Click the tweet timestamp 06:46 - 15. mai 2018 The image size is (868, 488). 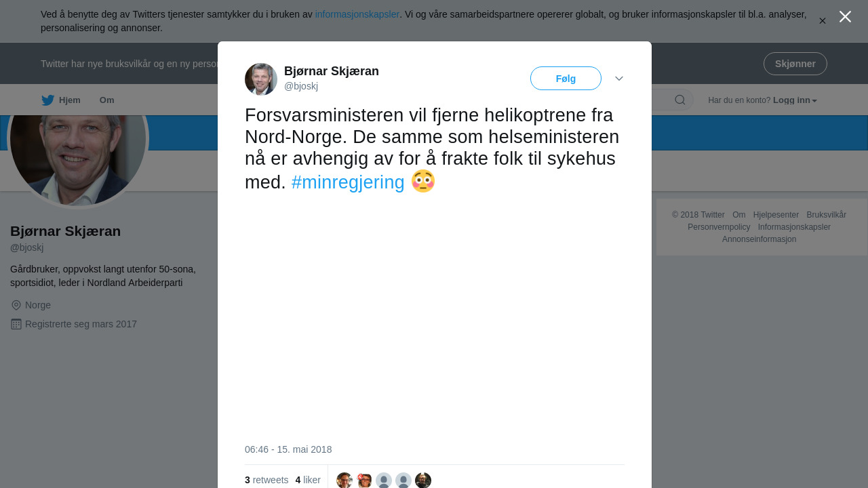coord(288,449)
